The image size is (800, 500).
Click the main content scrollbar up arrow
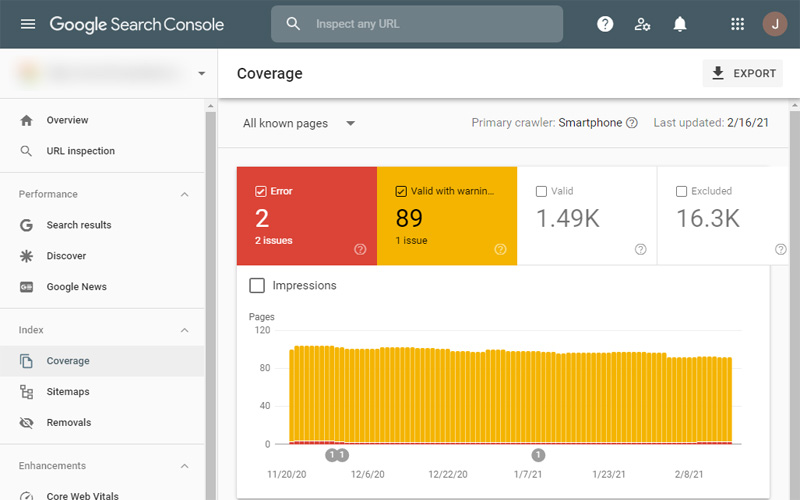(x=794, y=106)
